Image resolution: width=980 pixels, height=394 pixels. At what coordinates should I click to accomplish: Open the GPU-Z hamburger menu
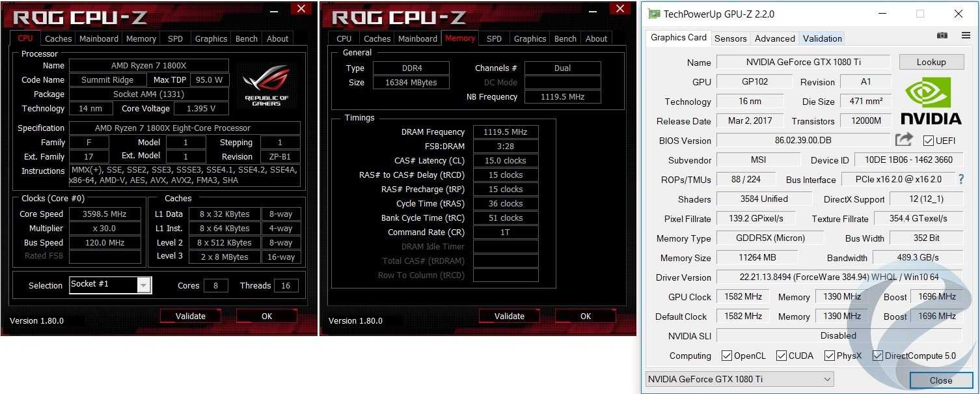pos(966,36)
